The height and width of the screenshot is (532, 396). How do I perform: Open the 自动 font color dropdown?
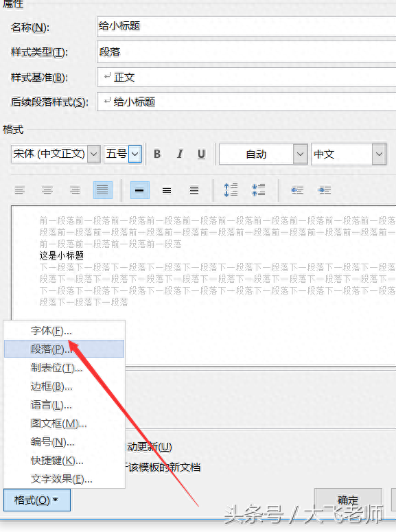[x=300, y=154]
